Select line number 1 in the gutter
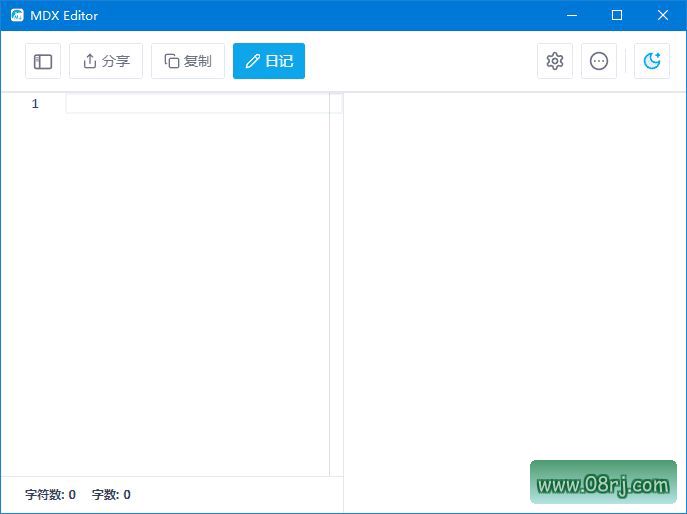This screenshot has height=514, width=687. point(35,104)
